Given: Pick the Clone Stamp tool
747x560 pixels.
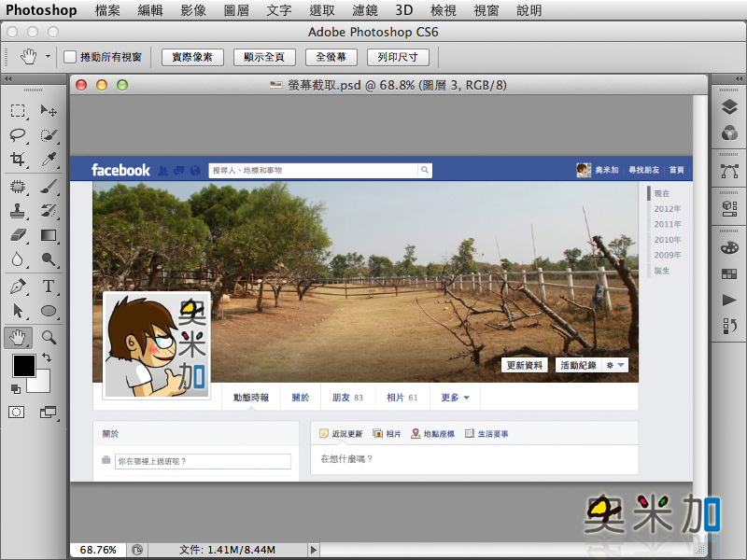Looking at the screenshot, I should point(18,211).
